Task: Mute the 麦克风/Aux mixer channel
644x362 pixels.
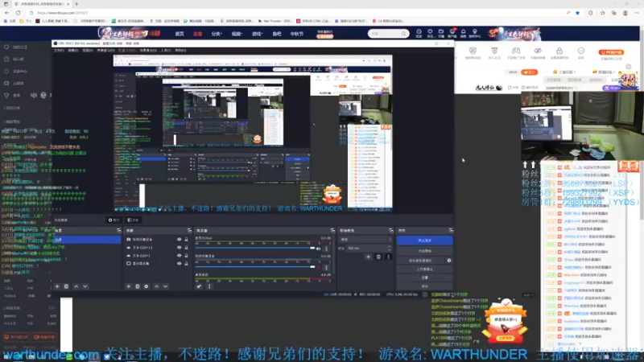Action: click(319, 249)
